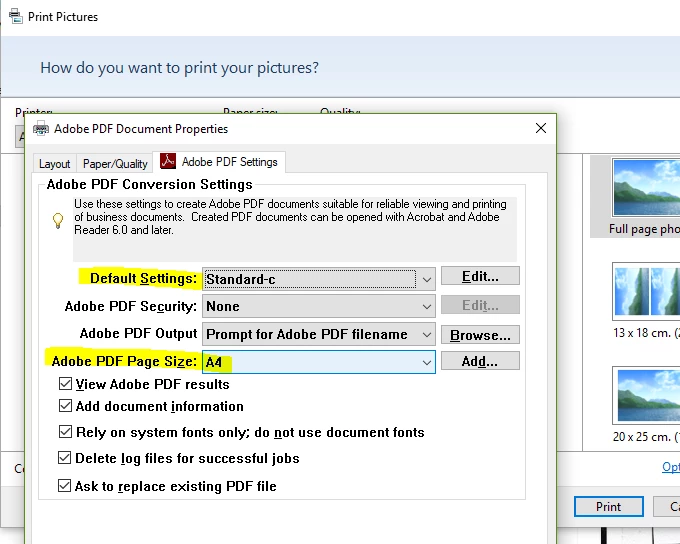Click Edit button for Default Settings
Image resolution: width=680 pixels, height=544 pixels.
480,276
